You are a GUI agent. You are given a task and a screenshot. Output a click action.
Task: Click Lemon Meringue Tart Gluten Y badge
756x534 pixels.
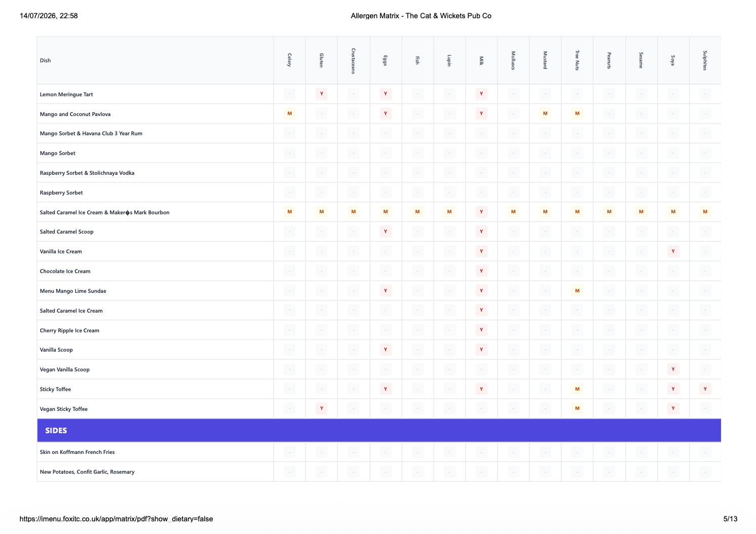click(x=321, y=94)
